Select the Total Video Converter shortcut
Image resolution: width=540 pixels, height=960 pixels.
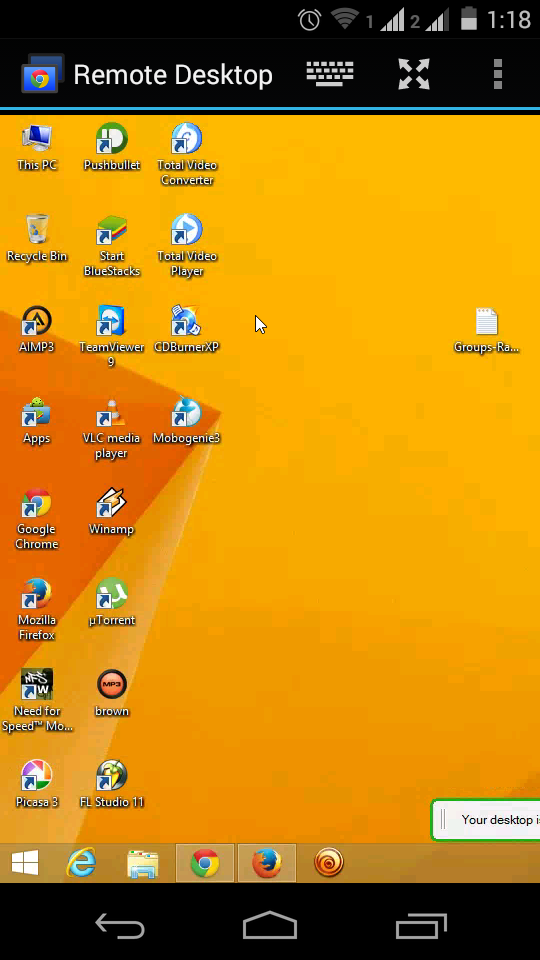click(187, 154)
